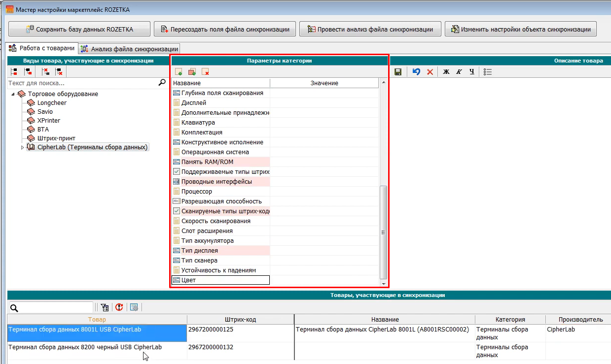611x364 pixels.
Task: Click Сохранить базу данных ROZETKA button
Action: (x=79, y=29)
